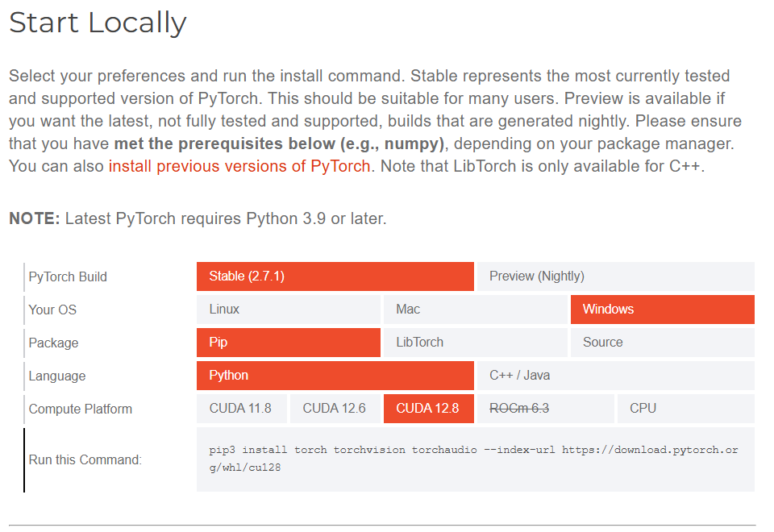Click the PyTorch Build row label
Image resolution: width=774 pixels, height=532 pixels.
(68, 276)
